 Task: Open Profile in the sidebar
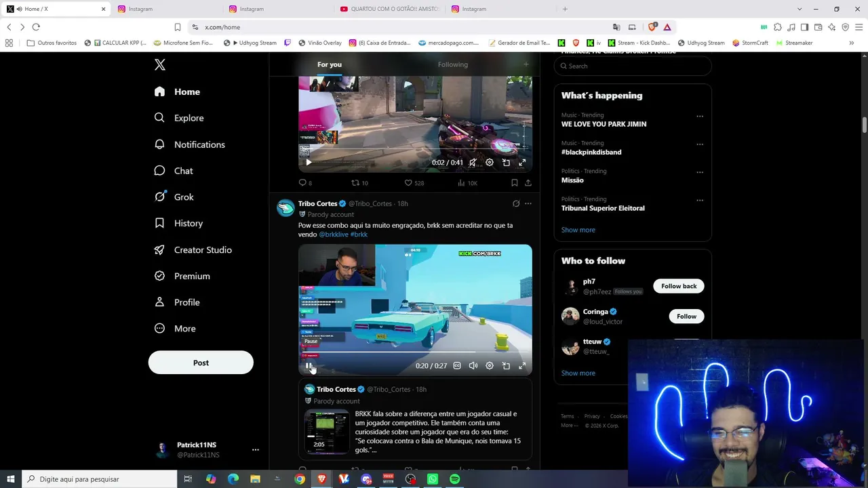click(x=177, y=302)
